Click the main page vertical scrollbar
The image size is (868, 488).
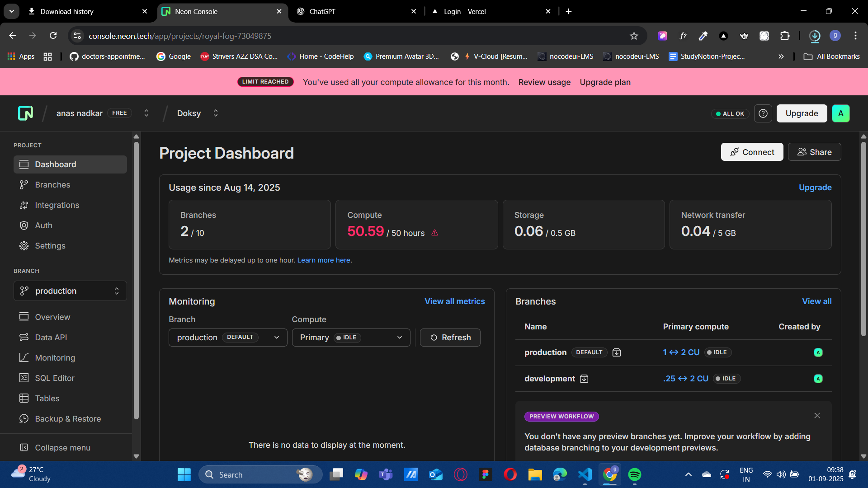pyautogui.click(x=863, y=239)
